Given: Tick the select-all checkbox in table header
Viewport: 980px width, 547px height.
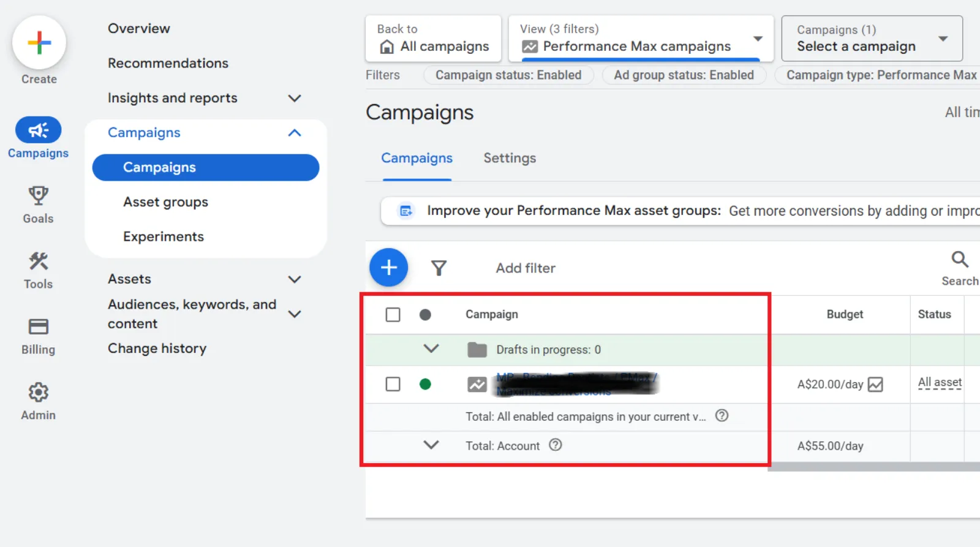Looking at the screenshot, I should coord(393,315).
